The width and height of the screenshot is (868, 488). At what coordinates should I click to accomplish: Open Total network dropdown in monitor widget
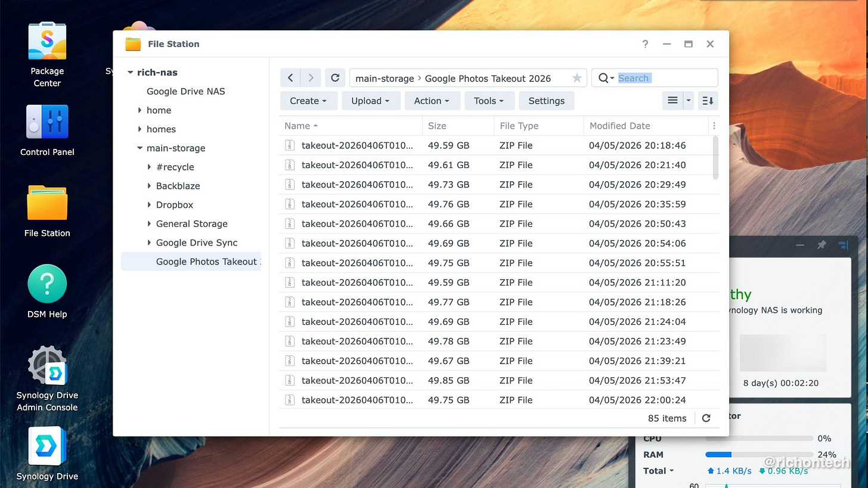658,471
